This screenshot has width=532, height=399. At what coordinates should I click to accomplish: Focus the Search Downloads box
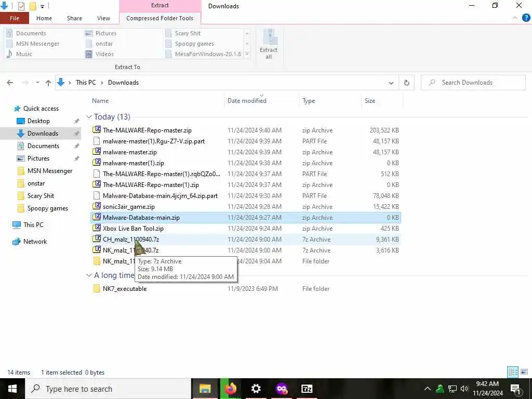tap(473, 83)
